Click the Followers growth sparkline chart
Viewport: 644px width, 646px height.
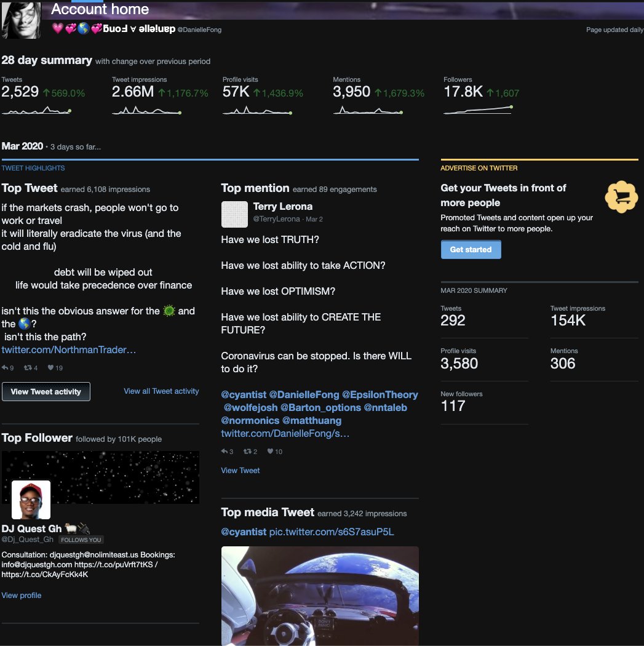(478, 110)
